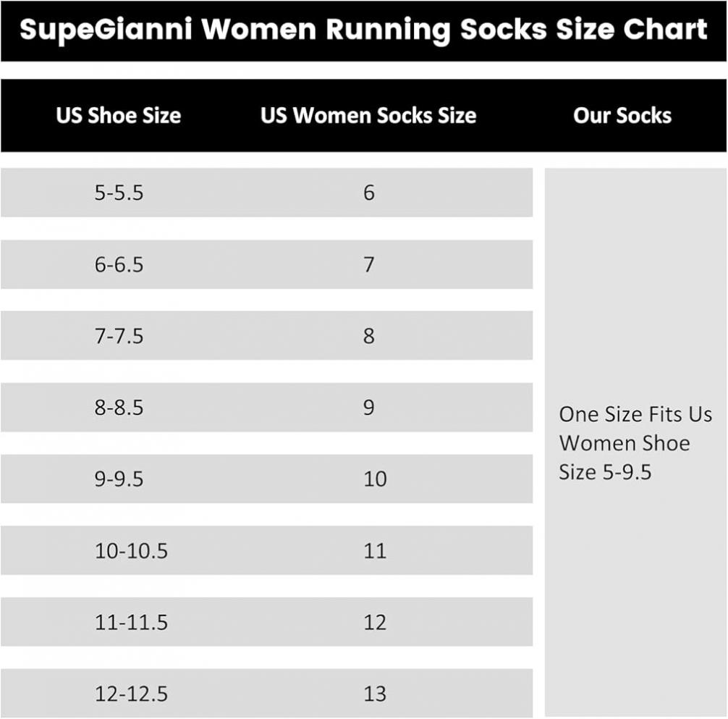Click socks size 8 value
The height and width of the screenshot is (719, 728).
point(369,336)
